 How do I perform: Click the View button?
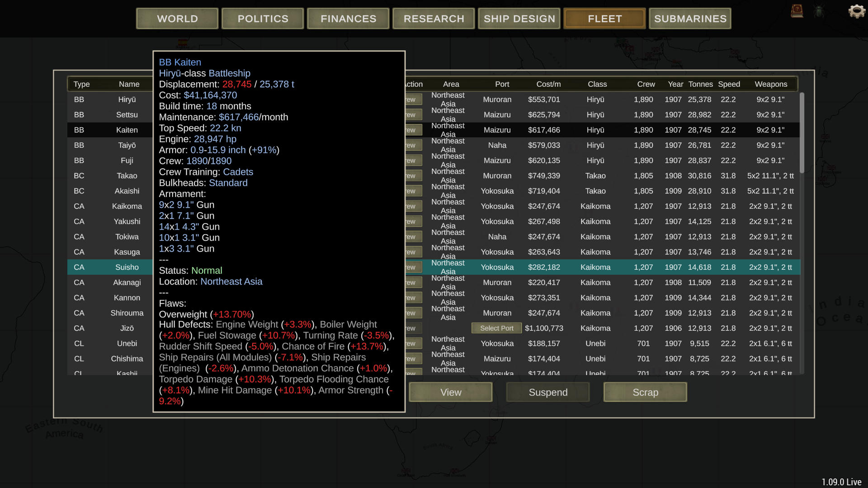[450, 392]
